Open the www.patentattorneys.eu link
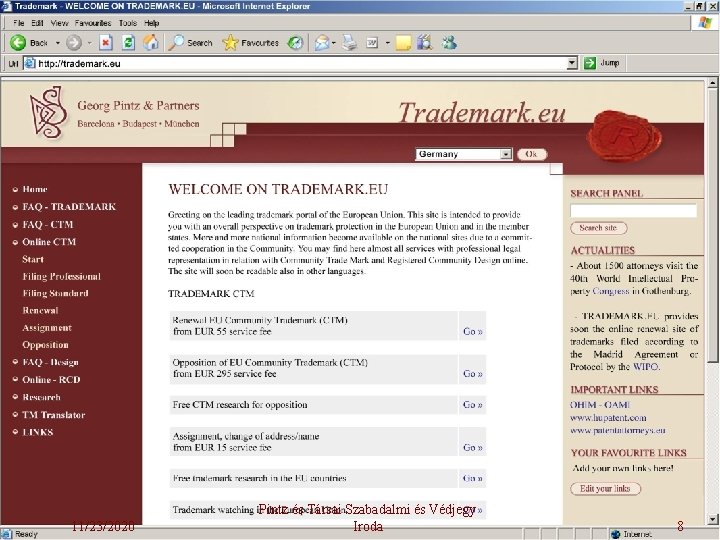720x540 pixels. [x=618, y=431]
